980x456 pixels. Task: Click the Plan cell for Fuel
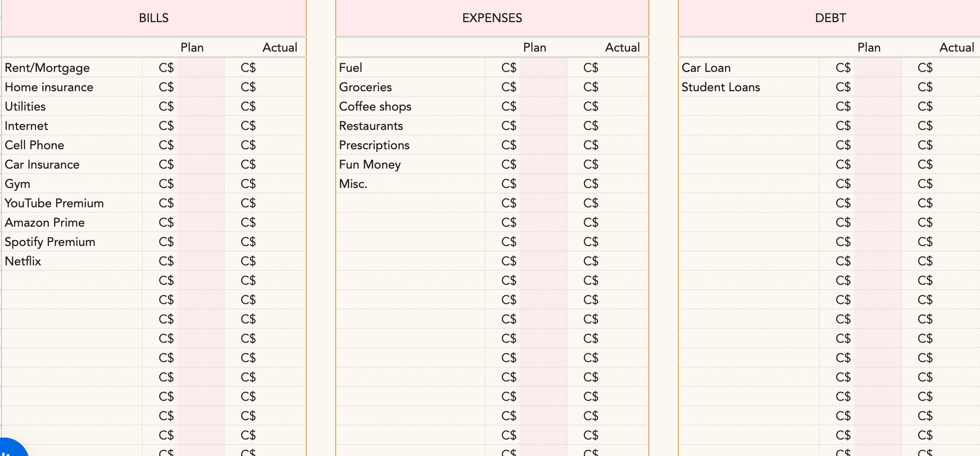(x=542, y=68)
